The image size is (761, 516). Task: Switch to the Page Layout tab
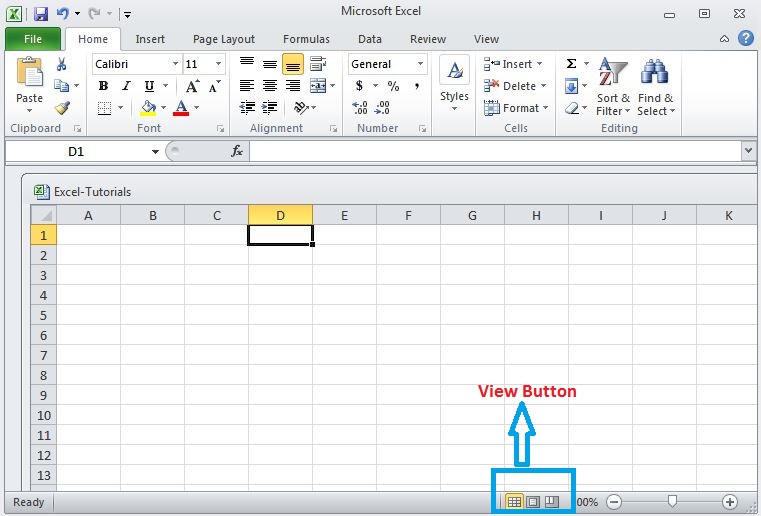(x=224, y=39)
